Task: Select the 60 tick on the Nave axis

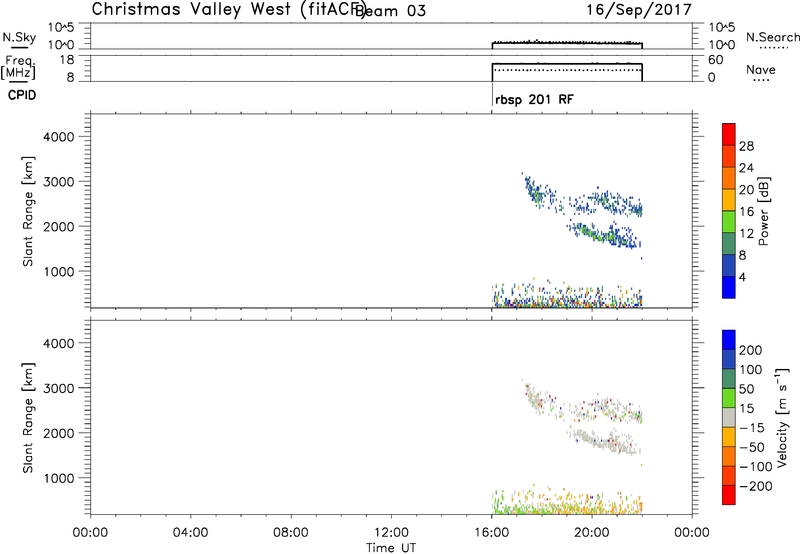Action: (716, 60)
